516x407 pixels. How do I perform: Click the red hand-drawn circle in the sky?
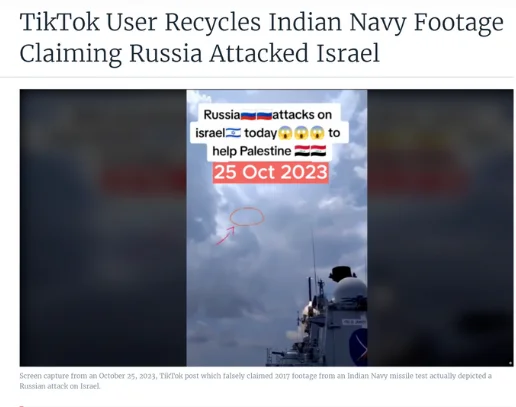[247, 217]
